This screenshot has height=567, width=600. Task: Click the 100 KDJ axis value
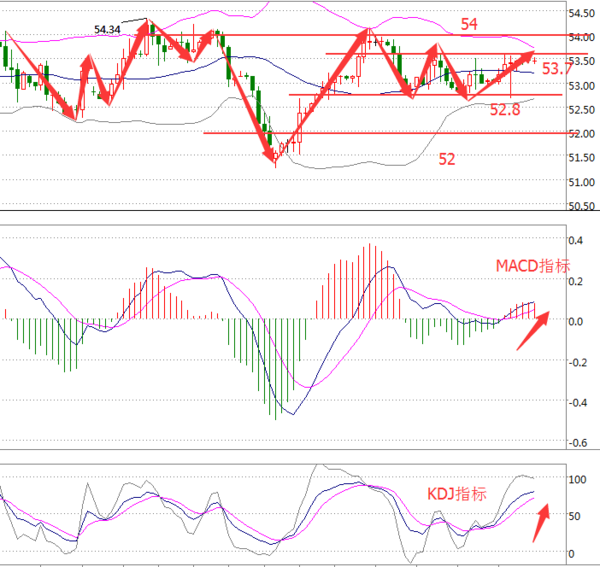click(577, 479)
